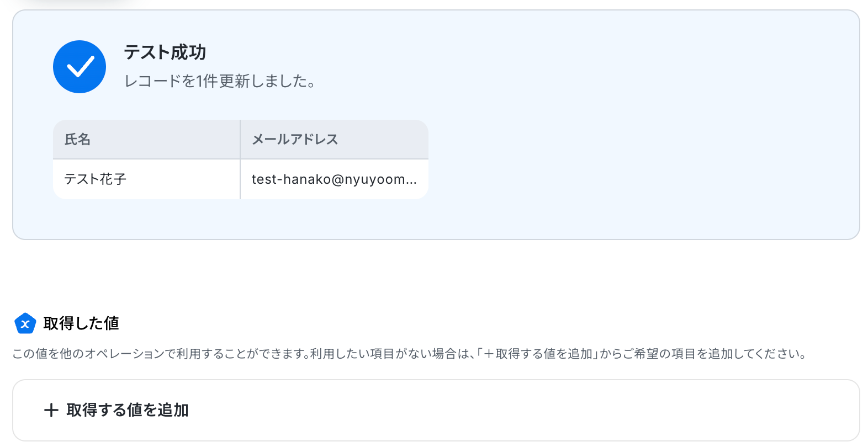Click the メールアドレス column header
The width and height of the screenshot is (868, 447).
click(295, 140)
